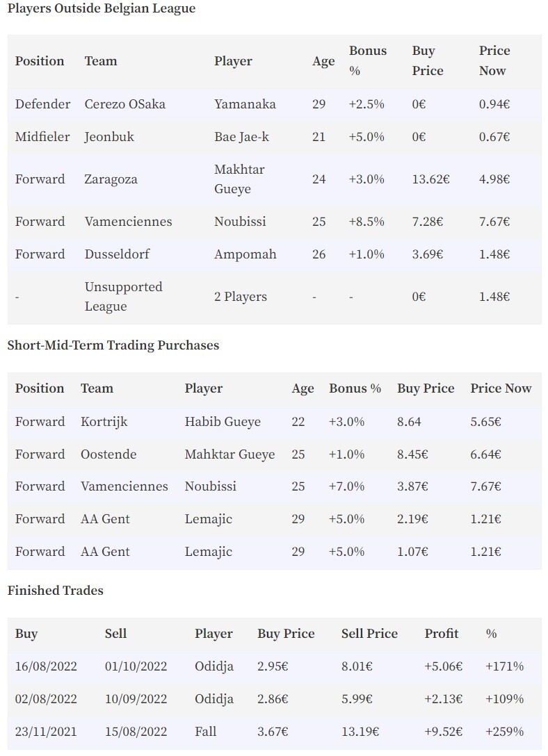Click the Unsupported League team cell

coord(124,297)
